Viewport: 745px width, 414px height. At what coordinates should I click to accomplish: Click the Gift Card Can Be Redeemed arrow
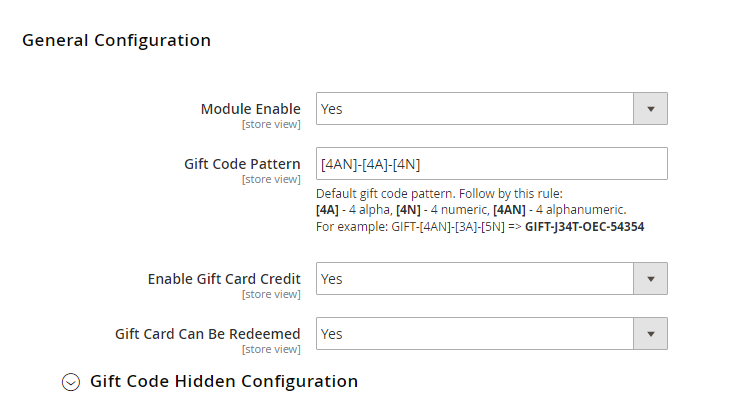(x=650, y=334)
